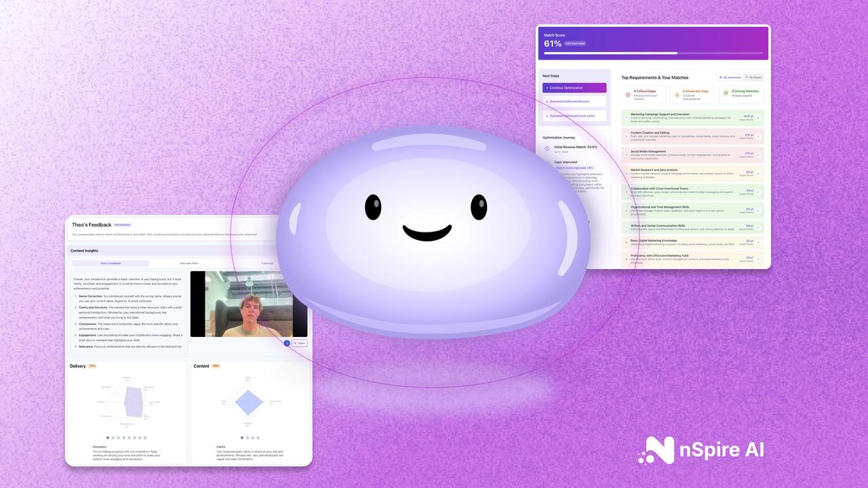Image resolution: width=868 pixels, height=488 pixels.
Task: Click the 6 Moderate Gaps card
Action: (x=692, y=94)
